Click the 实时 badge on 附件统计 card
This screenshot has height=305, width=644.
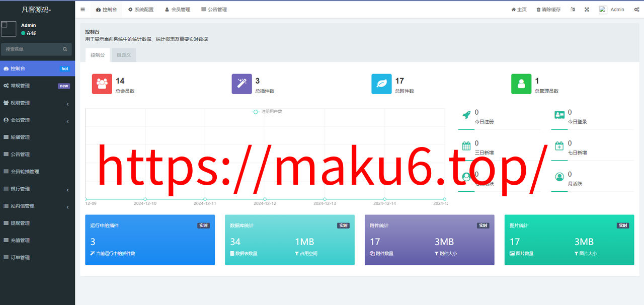tap(483, 225)
